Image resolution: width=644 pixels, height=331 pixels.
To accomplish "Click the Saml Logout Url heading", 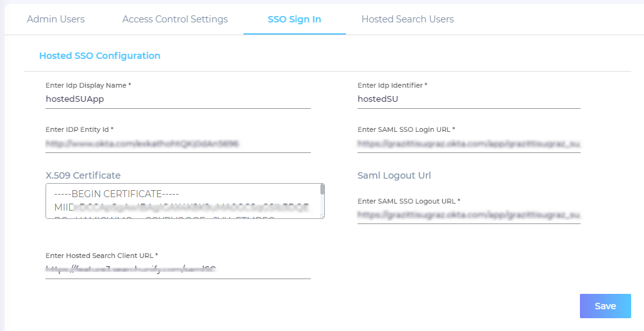I will coord(393,175).
